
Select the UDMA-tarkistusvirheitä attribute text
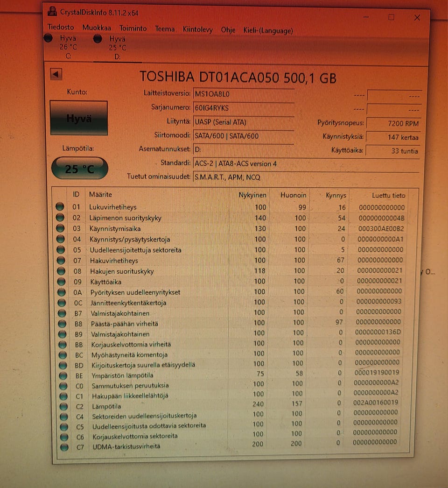pos(126,446)
